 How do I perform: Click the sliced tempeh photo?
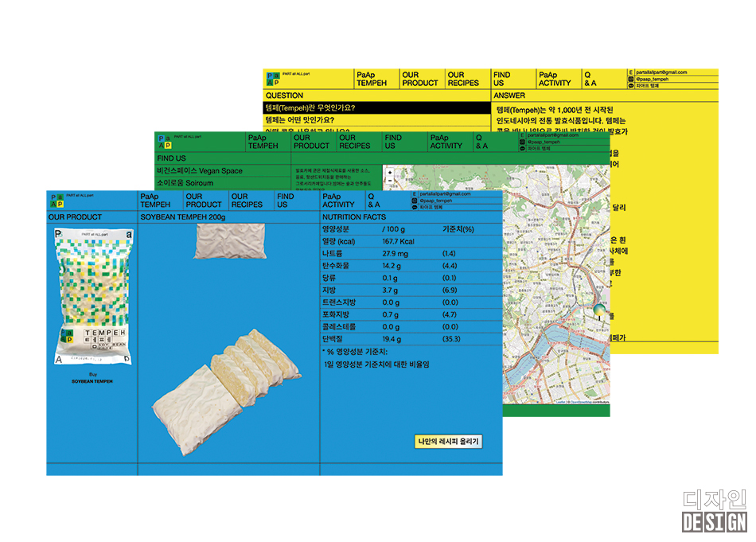pyautogui.click(x=228, y=392)
